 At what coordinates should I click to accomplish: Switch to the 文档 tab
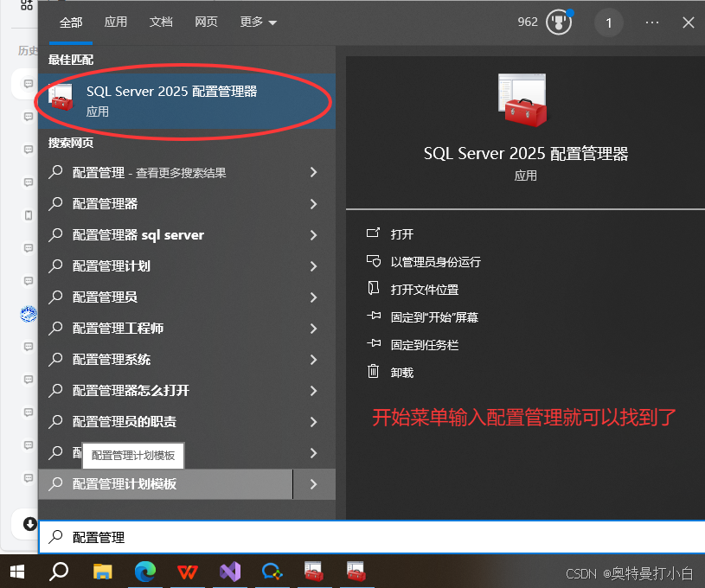point(161,22)
